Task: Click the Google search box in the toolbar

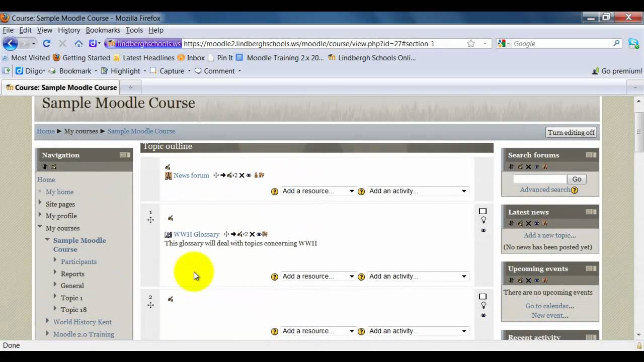Action: coord(561,44)
